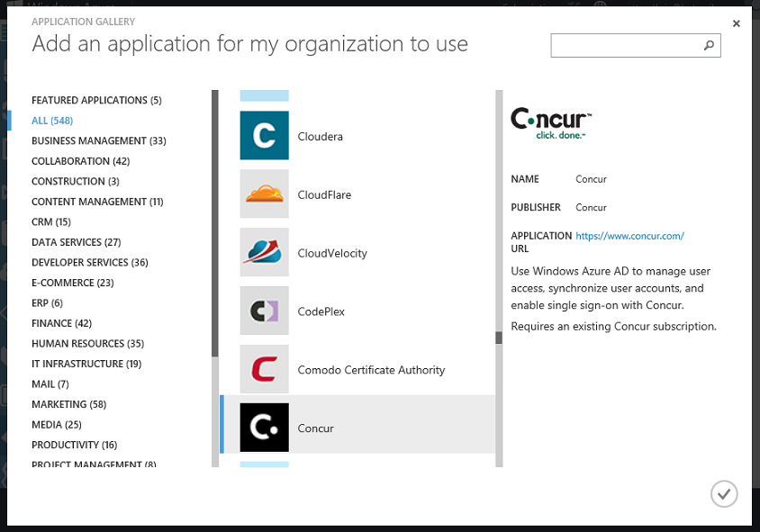Show the Human Resources (35) category
760x532 pixels.
(87, 344)
